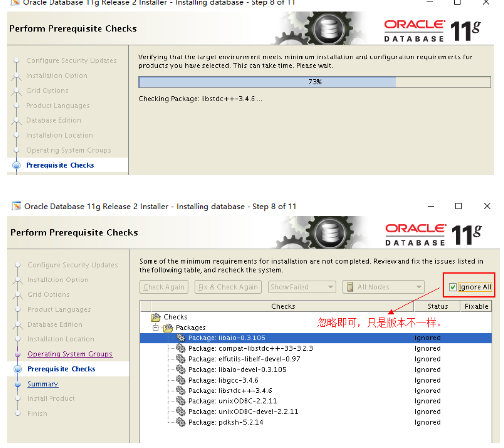Select row Package: unixODBC-2.2.11
The image size is (504, 448).
(316, 401)
